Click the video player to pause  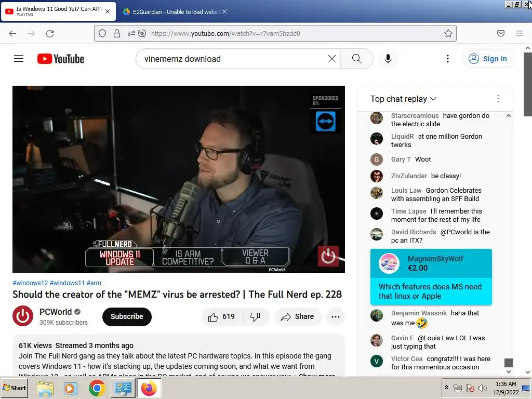[179, 179]
